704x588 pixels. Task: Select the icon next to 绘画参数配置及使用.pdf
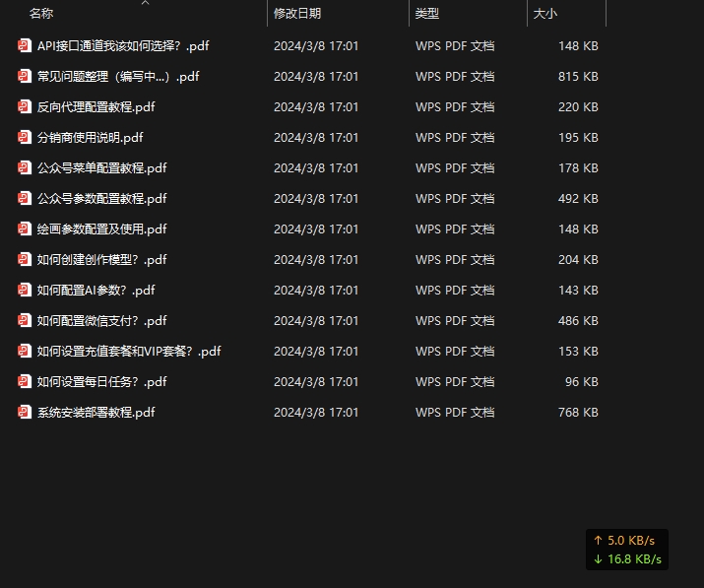25,229
